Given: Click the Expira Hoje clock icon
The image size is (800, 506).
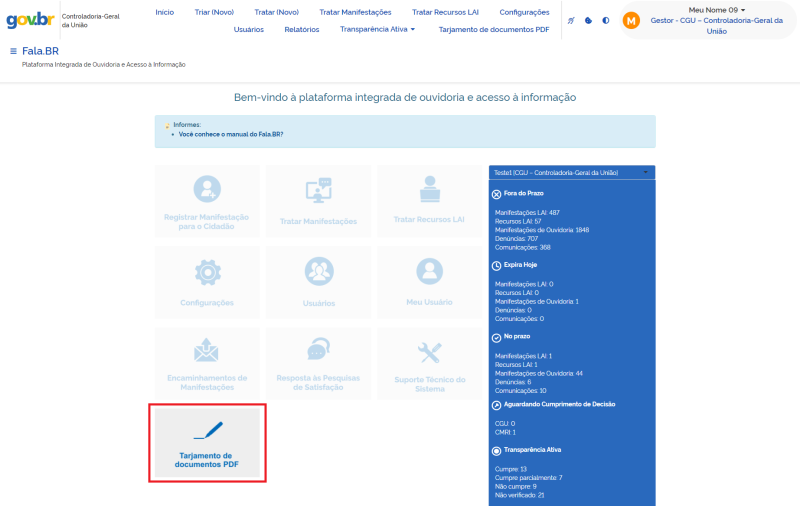Looking at the screenshot, I should point(496,266).
